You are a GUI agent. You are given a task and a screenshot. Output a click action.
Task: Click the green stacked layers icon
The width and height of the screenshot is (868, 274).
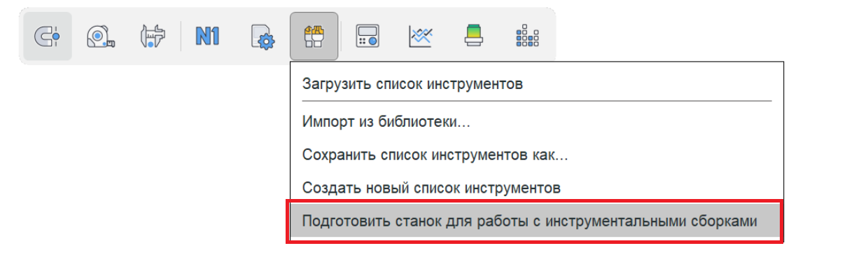[474, 36]
